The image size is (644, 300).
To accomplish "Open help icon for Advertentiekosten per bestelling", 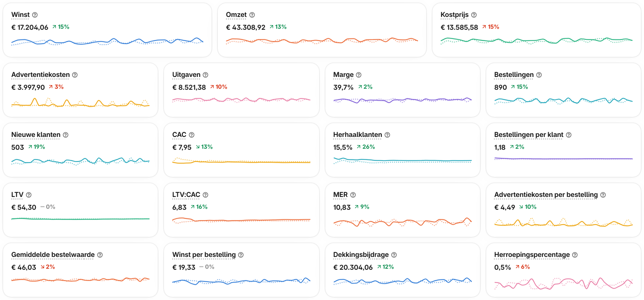I will [603, 195].
